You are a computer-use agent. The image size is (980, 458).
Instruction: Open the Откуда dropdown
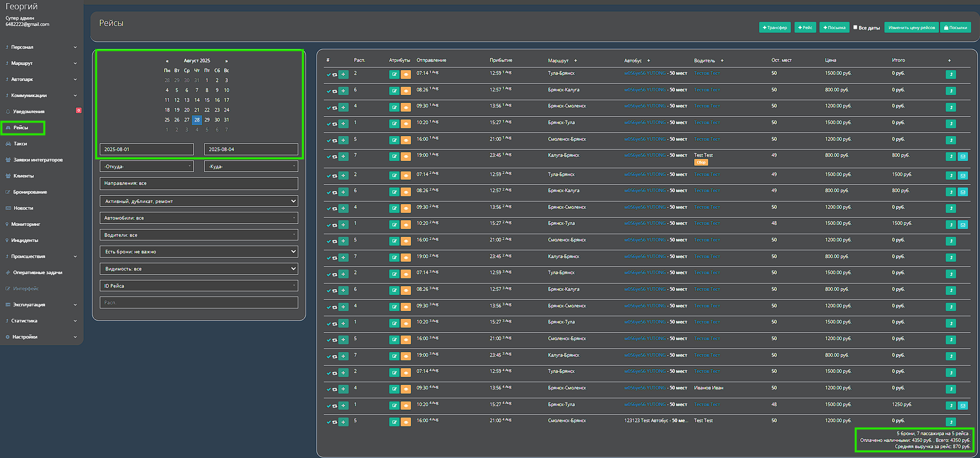coord(147,166)
